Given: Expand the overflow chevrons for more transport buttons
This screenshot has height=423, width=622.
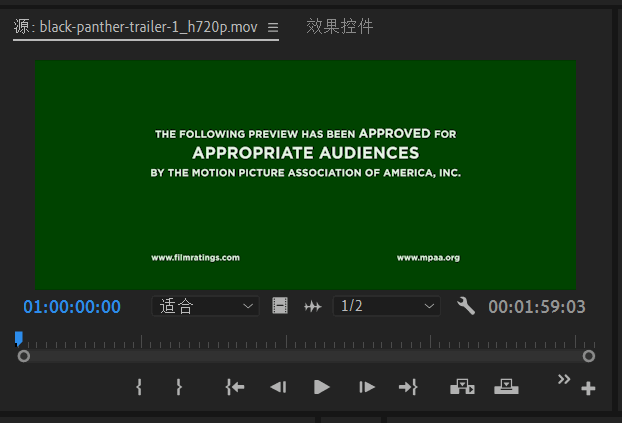Looking at the screenshot, I should [563, 379].
